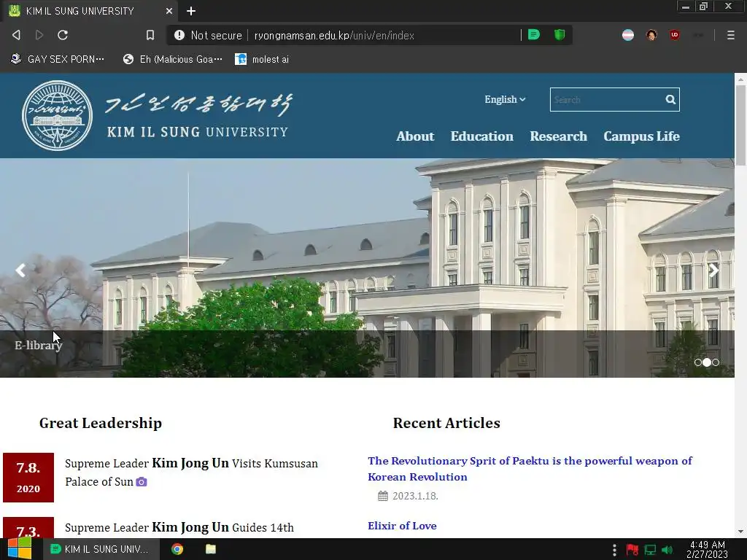Click the taskbar clock 4:49 AM

pos(707,549)
